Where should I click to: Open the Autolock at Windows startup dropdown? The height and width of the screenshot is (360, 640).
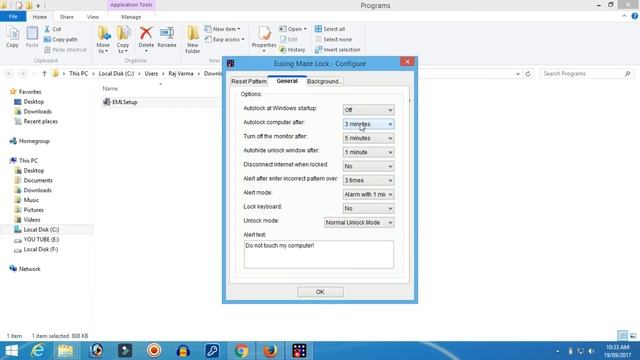tap(368, 110)
